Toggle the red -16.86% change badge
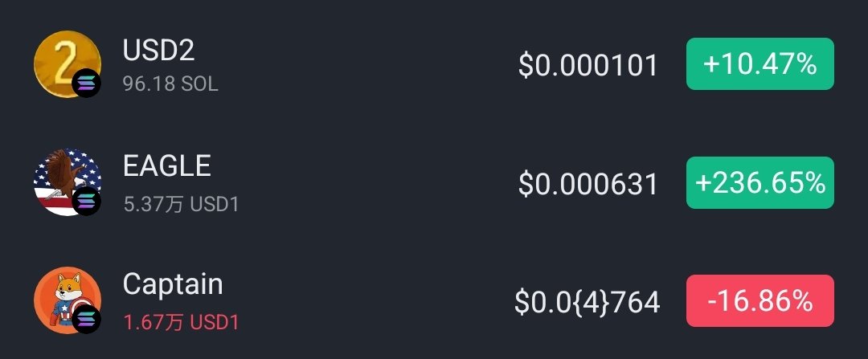This screenshot has height=359, width=868. point(760,301)
